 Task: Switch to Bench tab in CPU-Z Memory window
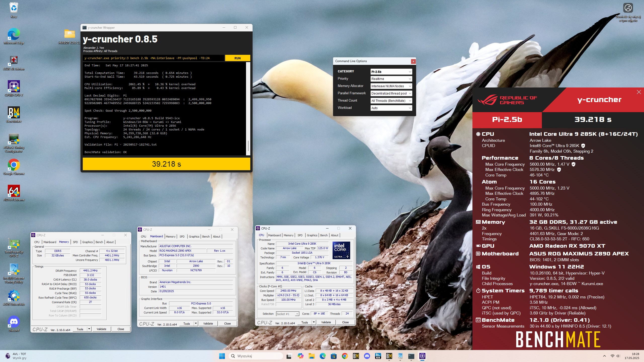(99, 242)
